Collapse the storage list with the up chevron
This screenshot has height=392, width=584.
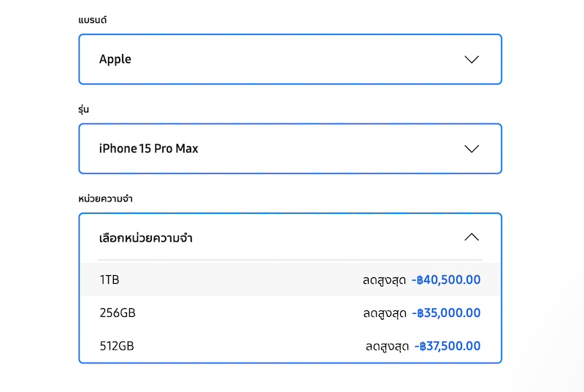[x=472, y=237]
